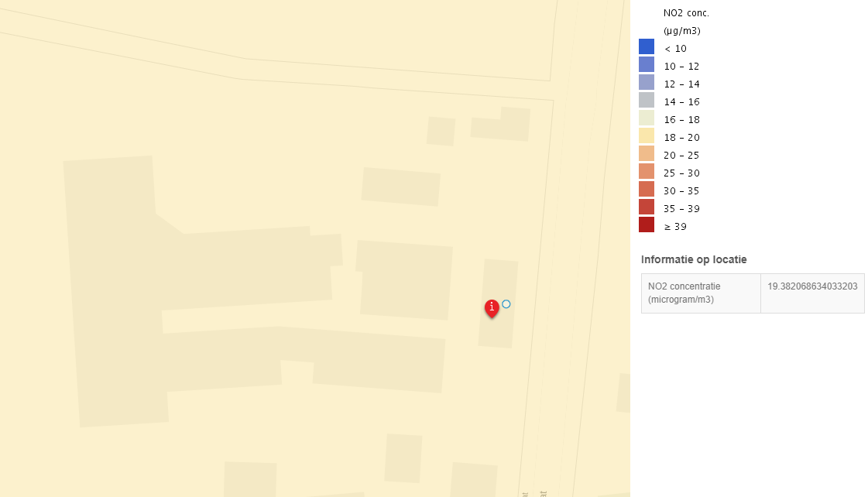Screen dimensions: 868x497
Task: Click the '≥ 39' legend range text
Action: tap(675, 227)
